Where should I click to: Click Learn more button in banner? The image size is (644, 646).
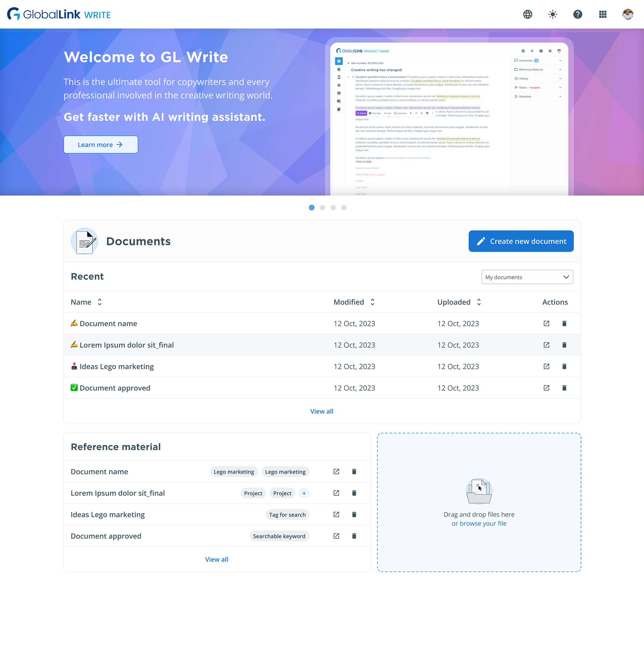click(101, 145)
